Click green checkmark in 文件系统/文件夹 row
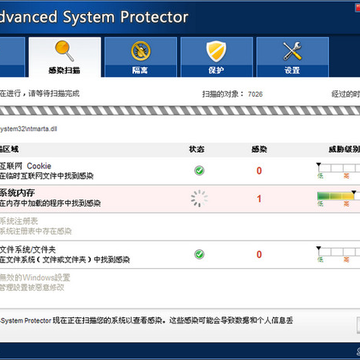This screenshot has height=360, width=360. click(x=199, y=254)
